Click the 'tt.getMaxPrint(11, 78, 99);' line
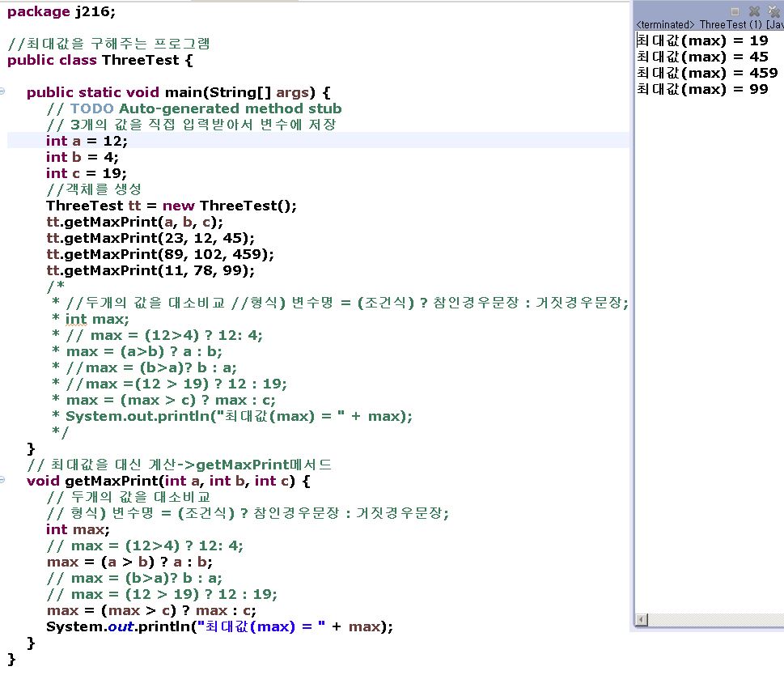The image size is (784, 675). coord(150,270)
